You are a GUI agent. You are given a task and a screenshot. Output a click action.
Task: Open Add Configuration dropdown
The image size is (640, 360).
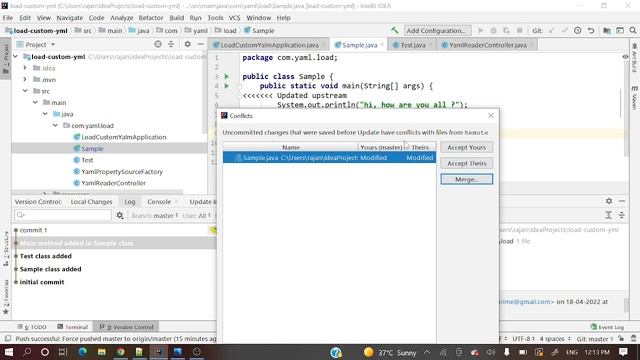click(x=438, y=31)
